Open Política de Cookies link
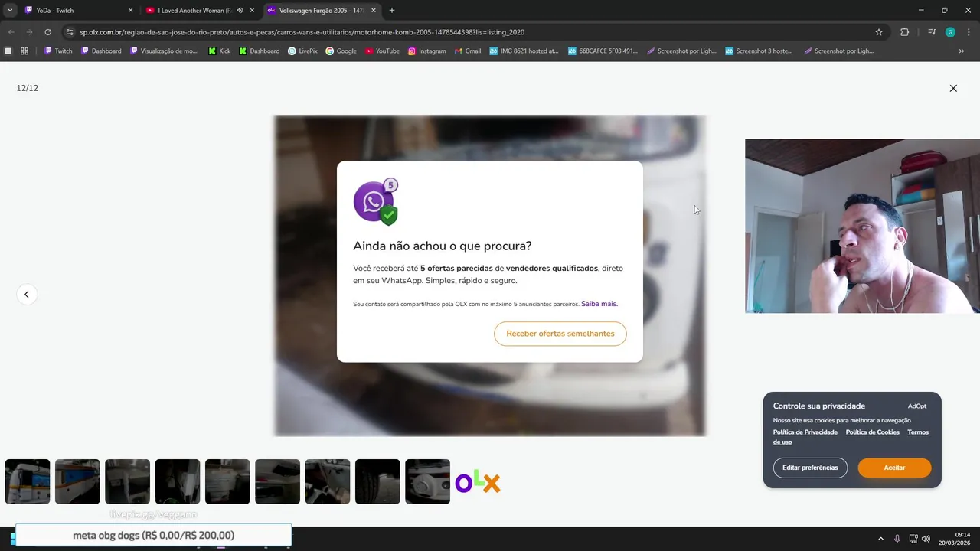The image size is (980, 551). point(873,432)
